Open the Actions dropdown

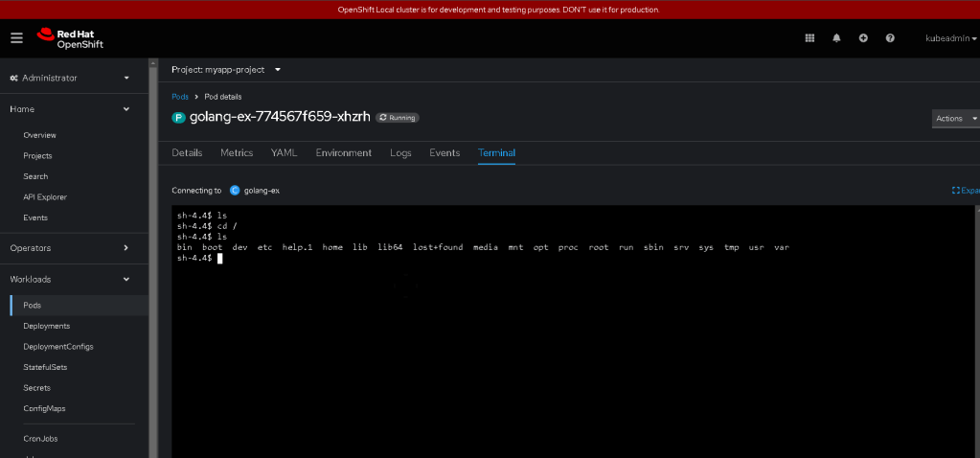coord(956,118)
